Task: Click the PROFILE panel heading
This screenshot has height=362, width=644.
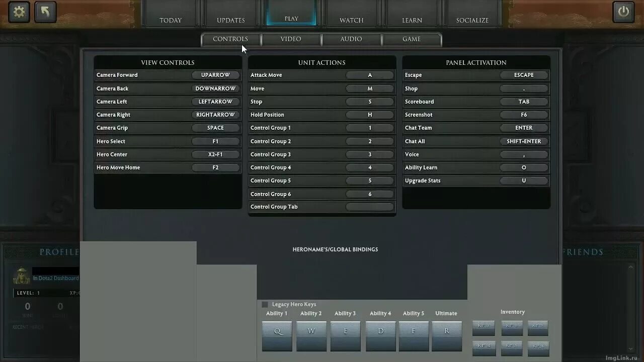Action: (59, 252)
